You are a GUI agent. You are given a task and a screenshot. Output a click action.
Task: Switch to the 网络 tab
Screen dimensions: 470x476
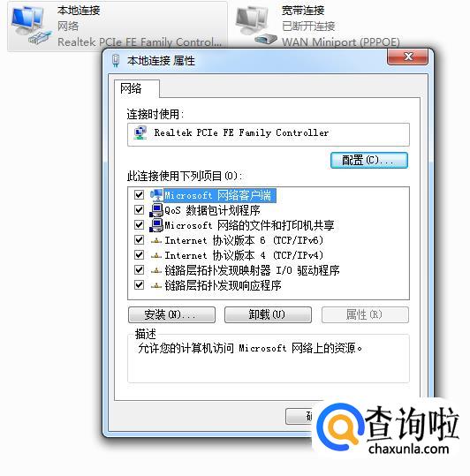131,88
